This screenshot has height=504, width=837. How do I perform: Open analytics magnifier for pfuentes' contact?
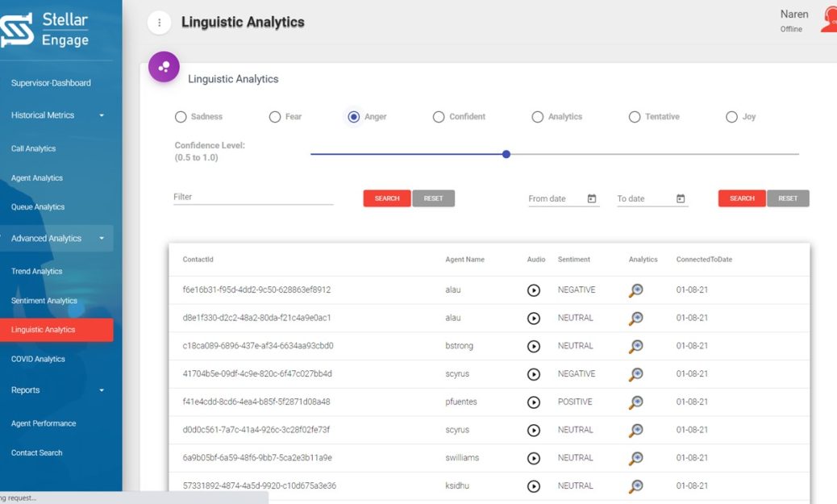point(635,402)
